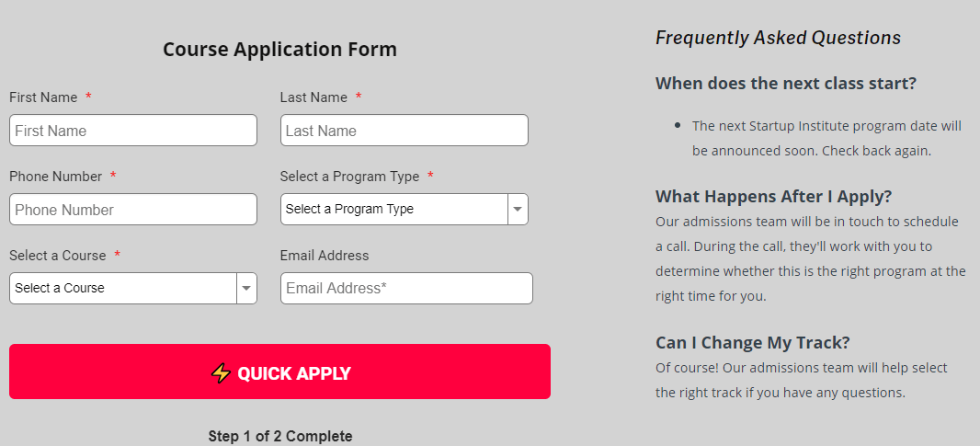Viewport: 980px width, 446px height.
Task: Click into the Email Address text box
Action: [406, 289]
